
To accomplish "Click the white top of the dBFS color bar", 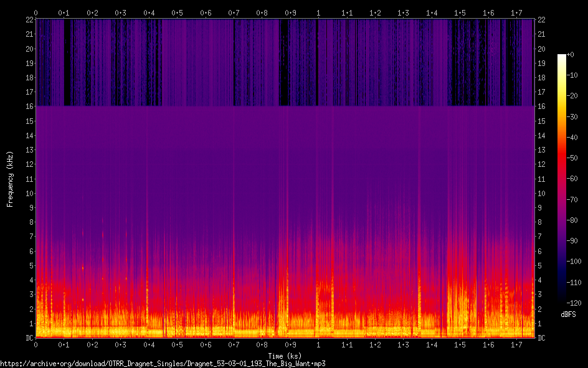I will click(x=562, y=57).
